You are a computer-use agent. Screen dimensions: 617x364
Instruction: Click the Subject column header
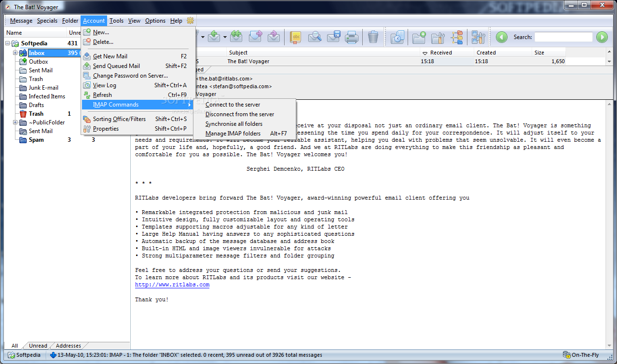[x=323, y=53]
